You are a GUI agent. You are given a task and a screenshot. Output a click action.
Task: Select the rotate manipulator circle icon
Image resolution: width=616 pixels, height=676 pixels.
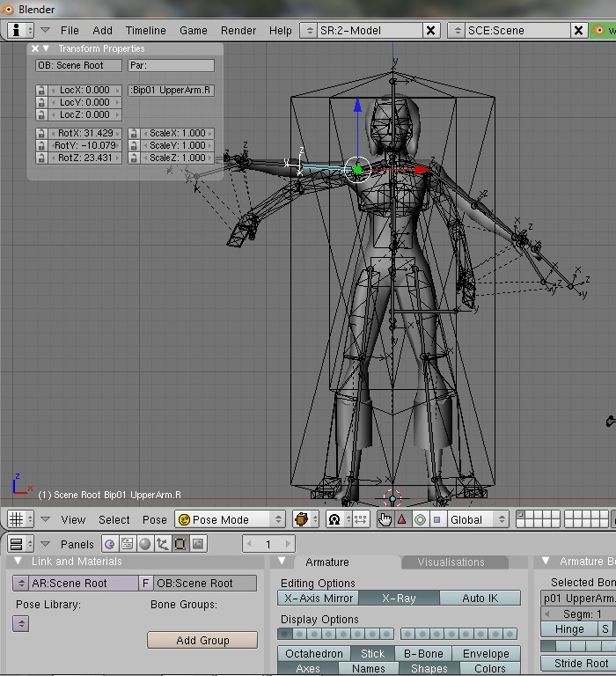pyautogui.click(x=420, y=519)
